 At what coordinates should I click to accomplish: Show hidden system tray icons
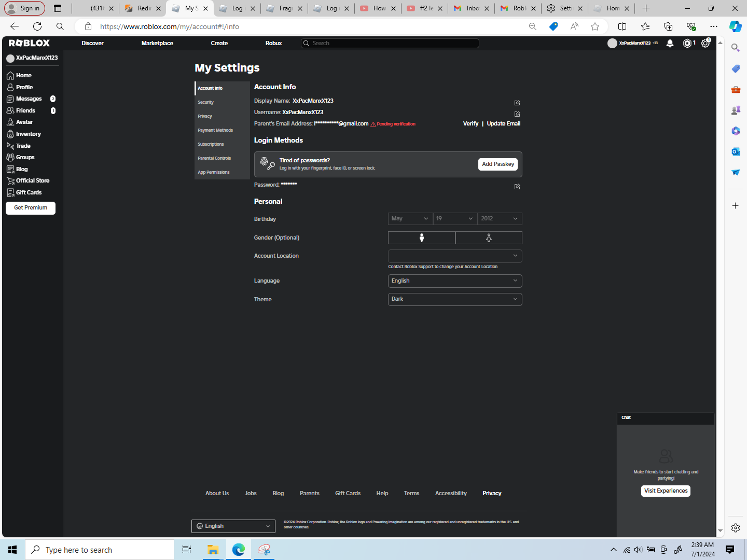pos(614,550)
